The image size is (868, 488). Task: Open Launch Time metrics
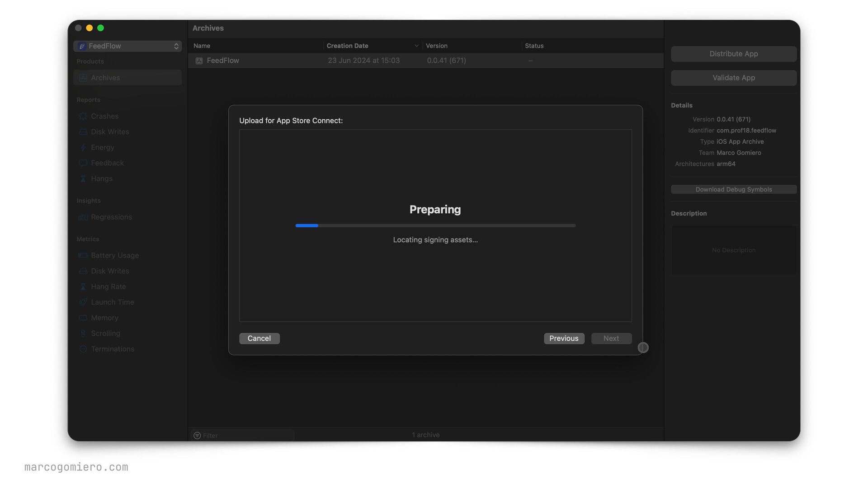click(112, 302)
